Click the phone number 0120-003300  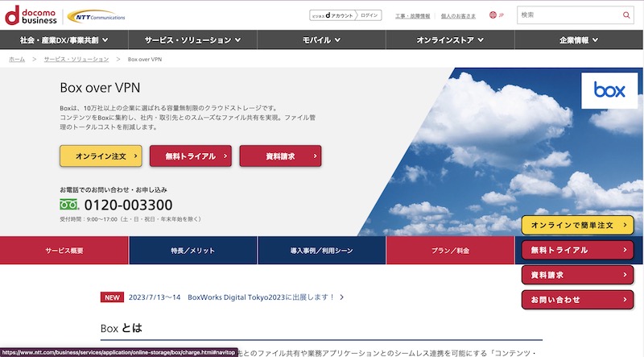[x=128, y=205]
